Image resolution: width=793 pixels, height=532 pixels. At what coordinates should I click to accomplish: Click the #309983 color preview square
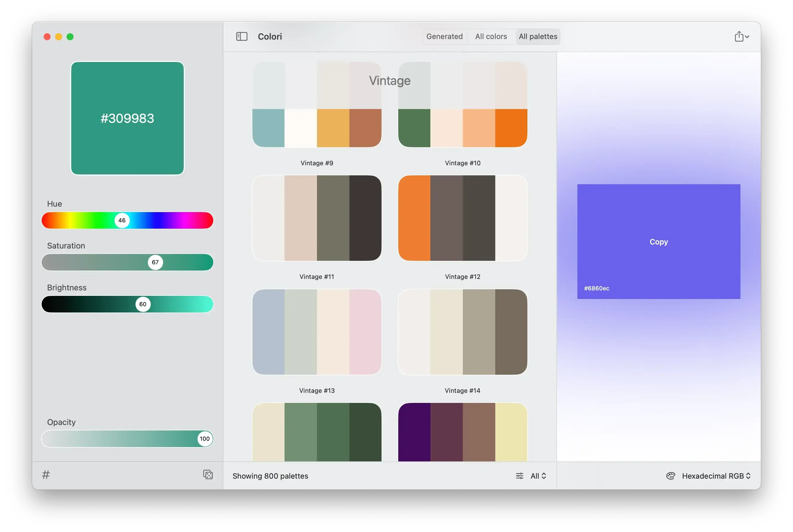tap(127, 118)
